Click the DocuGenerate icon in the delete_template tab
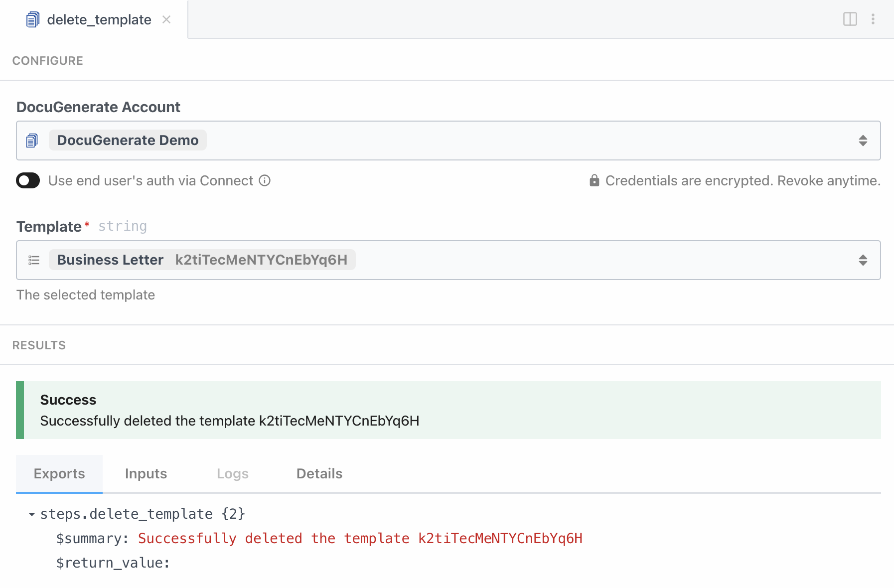Viewport: 894px width, 588px height. [x=32, y=19]
